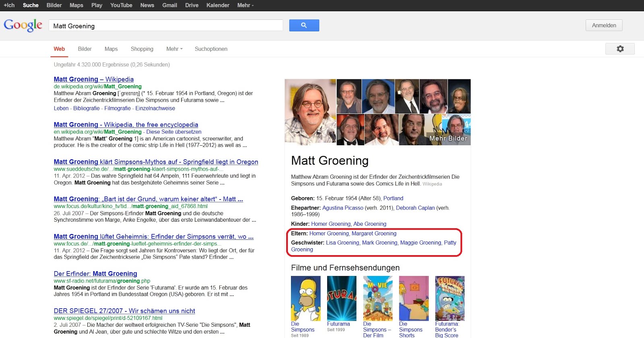Click the large Matt Groening portrait photo
The width and height of the screenshot is (644, 338).
click(310, 112)
